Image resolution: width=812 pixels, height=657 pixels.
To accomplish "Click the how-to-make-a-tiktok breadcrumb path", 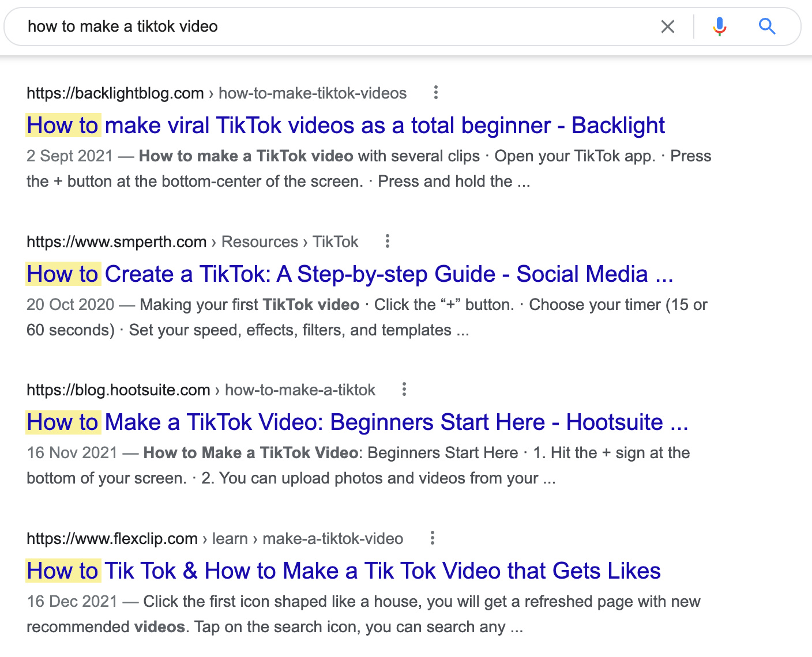I will (299, 390).
